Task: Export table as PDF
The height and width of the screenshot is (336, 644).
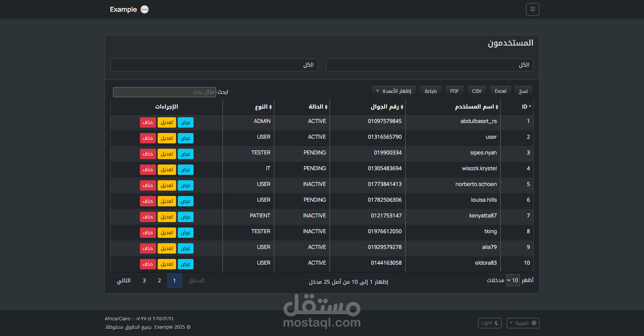Action: tap(454, 91)
